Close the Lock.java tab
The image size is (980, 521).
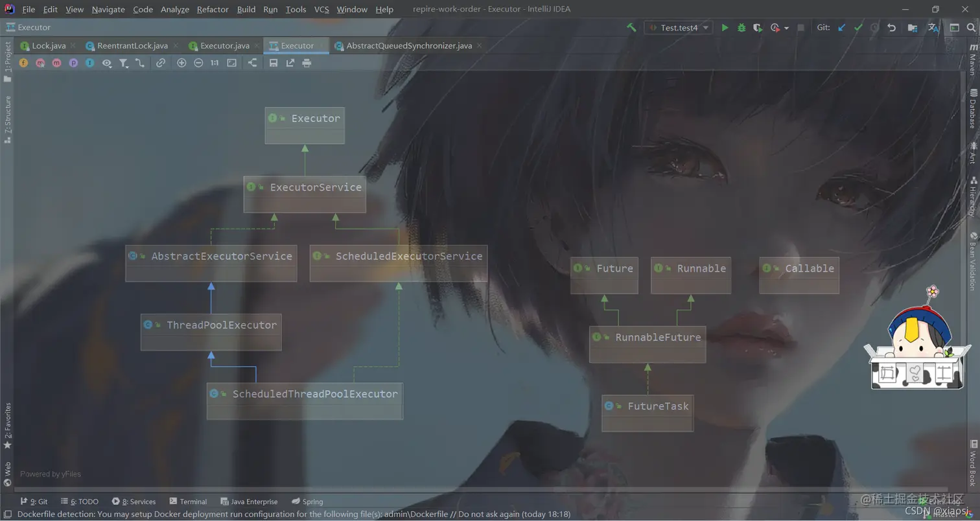click(73, 45)
